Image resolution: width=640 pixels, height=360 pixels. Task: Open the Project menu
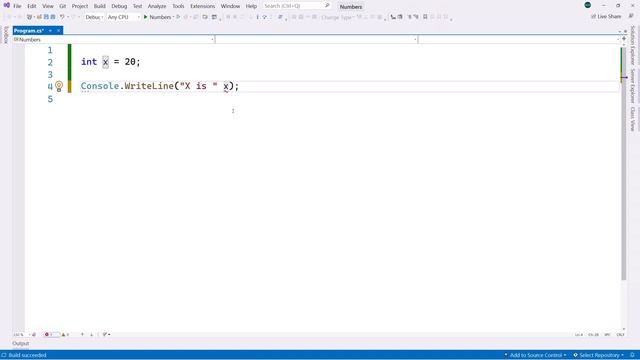tap(80, 6)
